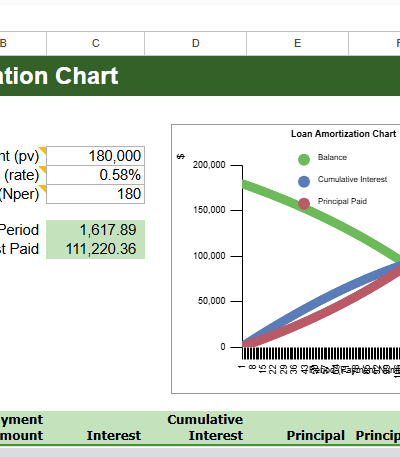
Task: Click the (pv) label cell
Action: tap(23, 156)
